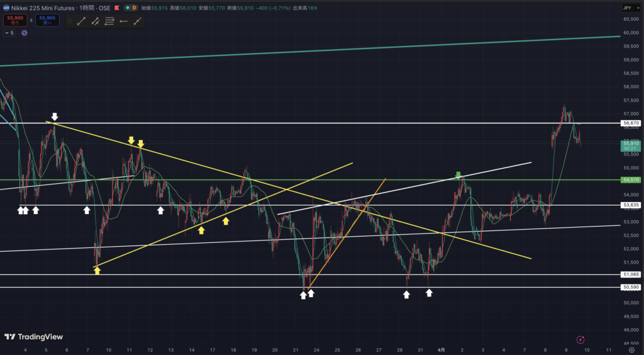Grab the drawing toolbar dotted drag handle
Viewport: 644px width, 355px height.
tap(69, 21)
